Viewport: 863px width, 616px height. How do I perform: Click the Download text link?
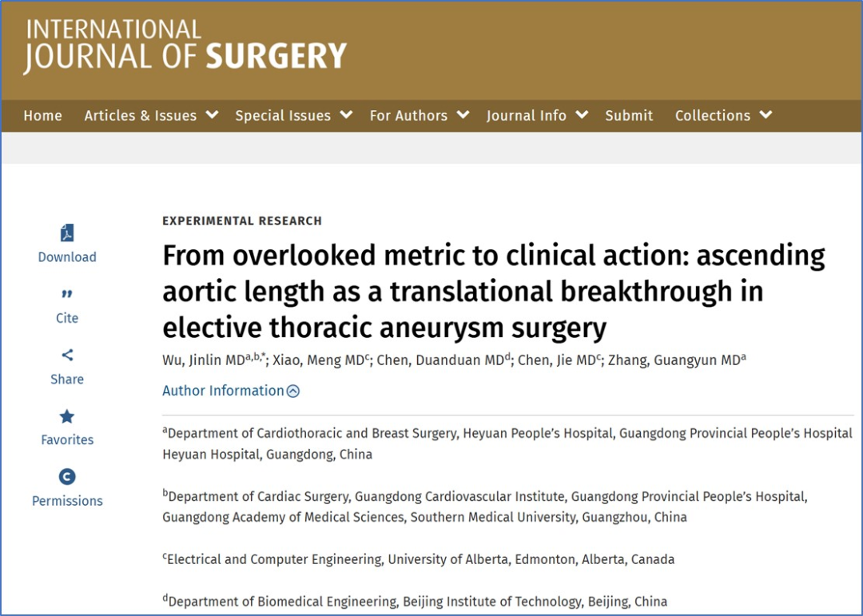[67, 257]
